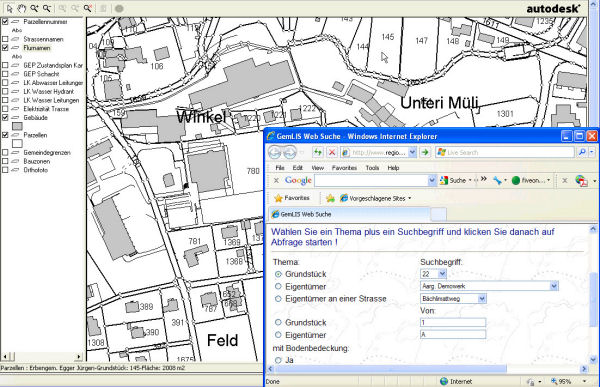Click the IE back arrow button
This screenshot has width=600, height=387.
[274, 152]
